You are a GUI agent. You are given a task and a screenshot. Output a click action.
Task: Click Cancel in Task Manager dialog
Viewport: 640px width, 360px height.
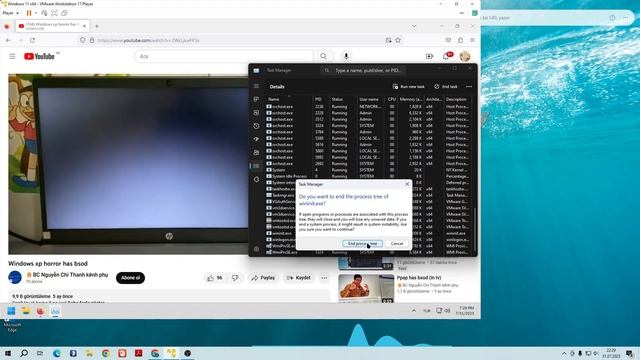397,244
